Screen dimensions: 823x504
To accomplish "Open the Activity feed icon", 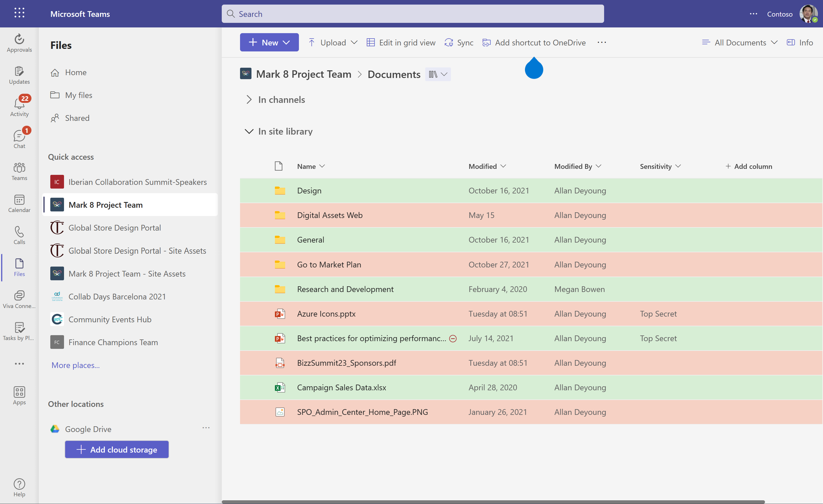I will coord(19,105).
